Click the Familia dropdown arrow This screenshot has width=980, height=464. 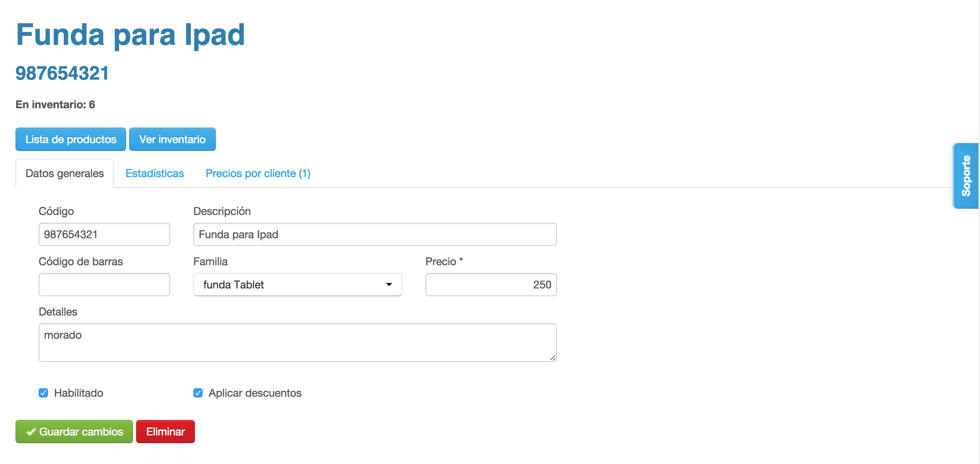click(x=389, y=285)
